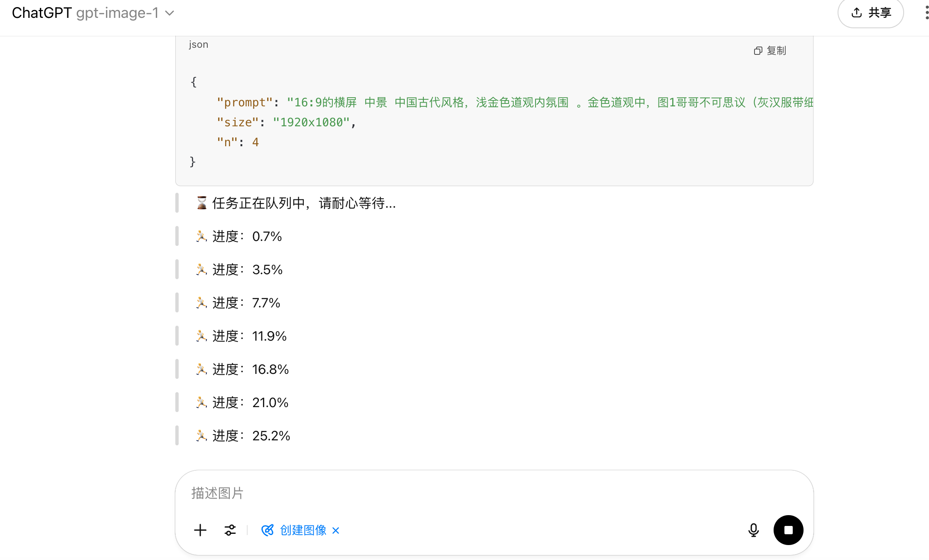This screenshot has width=929, height=560.
Task: Click the text 进度：21.0%
Action: pyautogui.click(x=251, y=402)
